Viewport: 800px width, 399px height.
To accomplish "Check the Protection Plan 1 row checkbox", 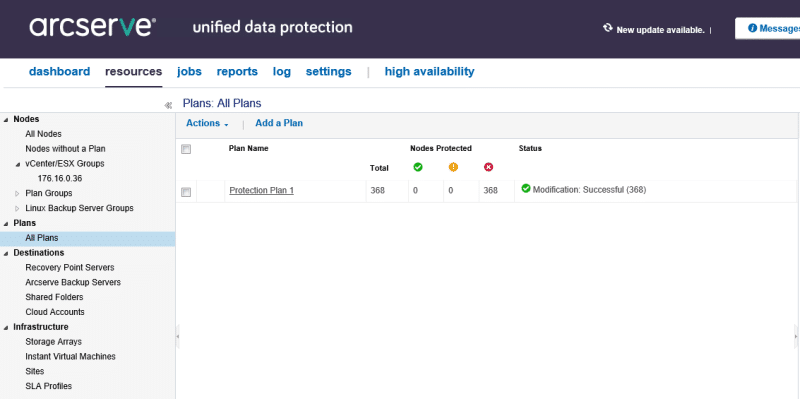I will pos(186,192).
